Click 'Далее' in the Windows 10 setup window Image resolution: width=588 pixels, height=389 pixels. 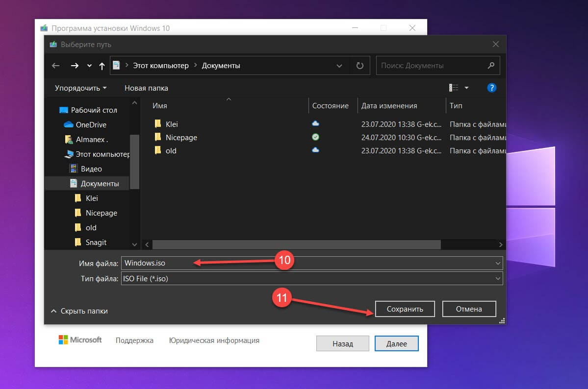pyautogui.click(x=396, y=343)
